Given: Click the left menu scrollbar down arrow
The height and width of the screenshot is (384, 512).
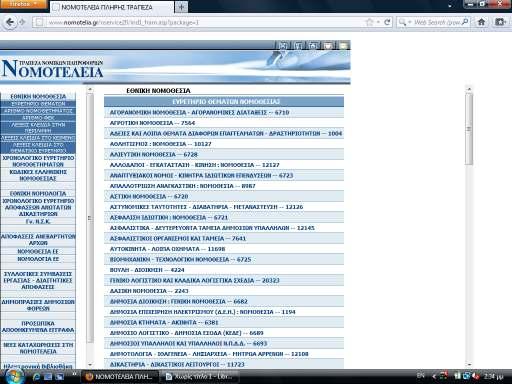Looking at the screenshot, I should click(x=90, y=365).
